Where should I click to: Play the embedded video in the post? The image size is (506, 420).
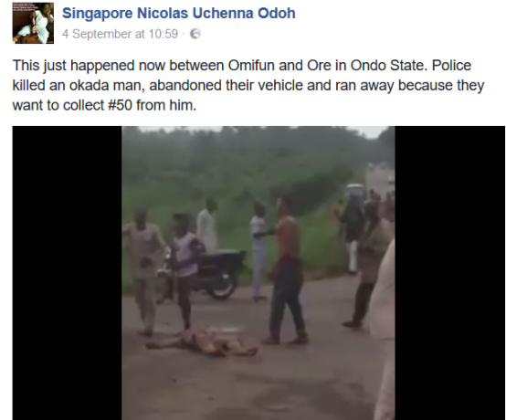tap(258, 273)
